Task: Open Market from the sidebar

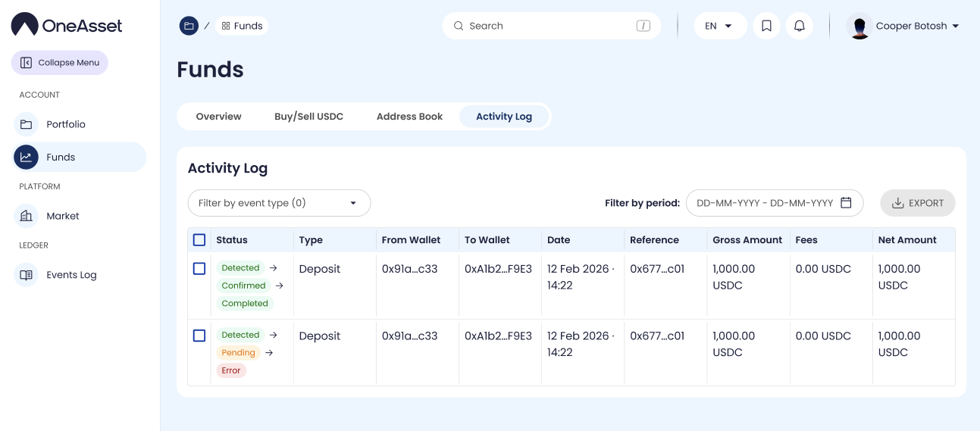Action: 63,216
